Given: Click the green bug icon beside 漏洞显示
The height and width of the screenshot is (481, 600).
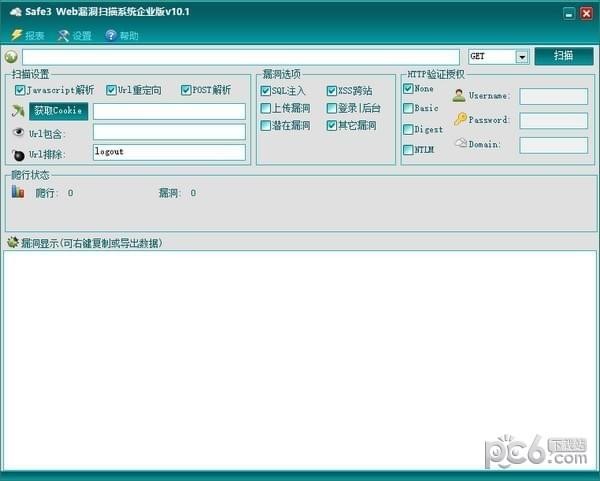Looking at the screenshot, I should coord(13,242).
